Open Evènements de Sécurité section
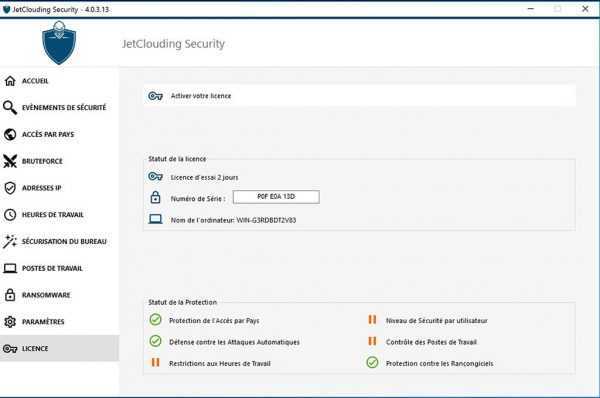The height and width of the screenshot is (398, 600). (59, 108)
